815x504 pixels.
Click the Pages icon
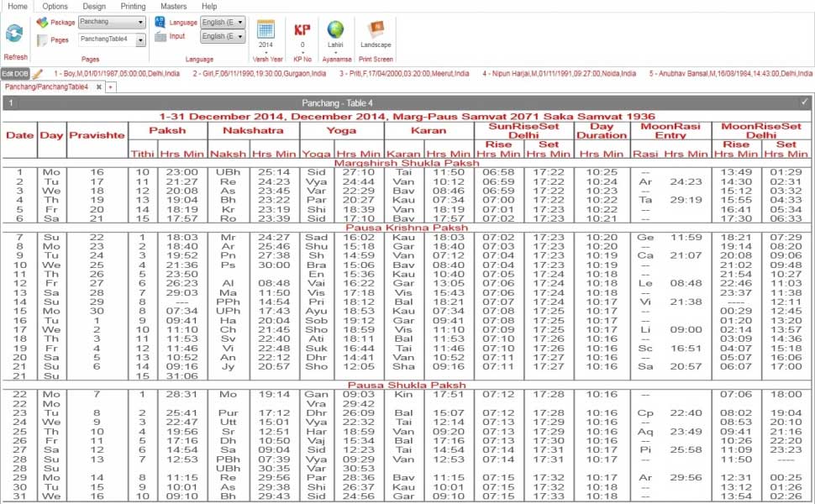pyautogui.click(x=42, y=40)
